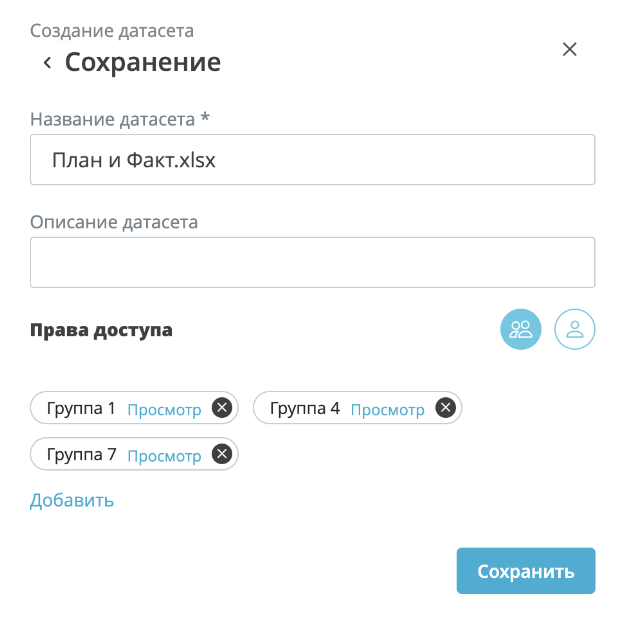Click the Описание датасета field label
The image size is (622, 626).
click(x=114, y=222)
